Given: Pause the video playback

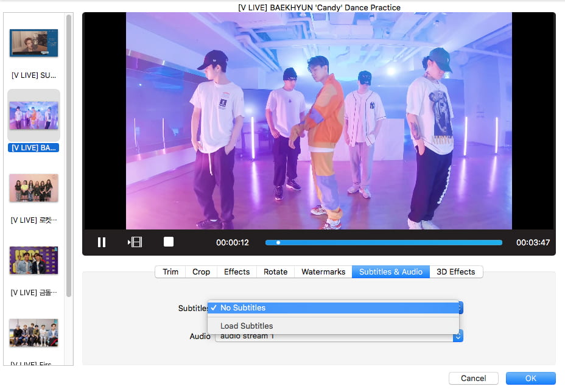Looking at the screenshot, I should [102, 242].
